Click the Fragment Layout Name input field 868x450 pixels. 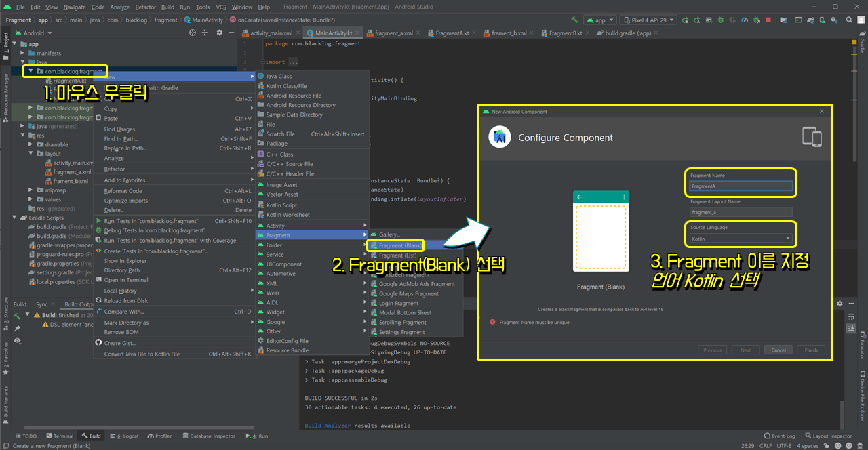pos(741,212)
